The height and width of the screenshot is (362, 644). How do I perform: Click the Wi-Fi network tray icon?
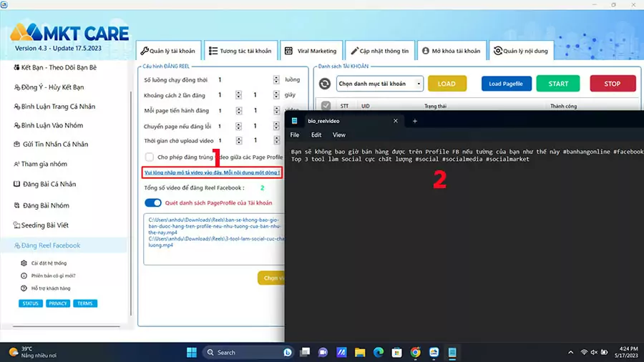pyautogui.click(x=584, y=352)
